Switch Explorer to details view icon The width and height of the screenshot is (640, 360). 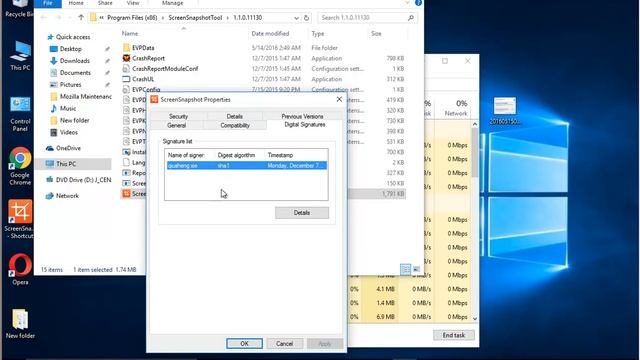tap(405, 269)
